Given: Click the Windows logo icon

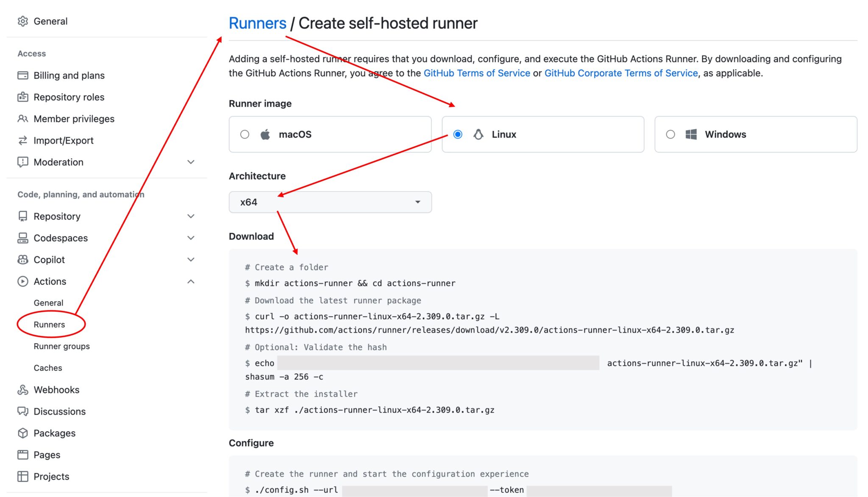Looking at the screenshot, I should click(x=691, y=134).
